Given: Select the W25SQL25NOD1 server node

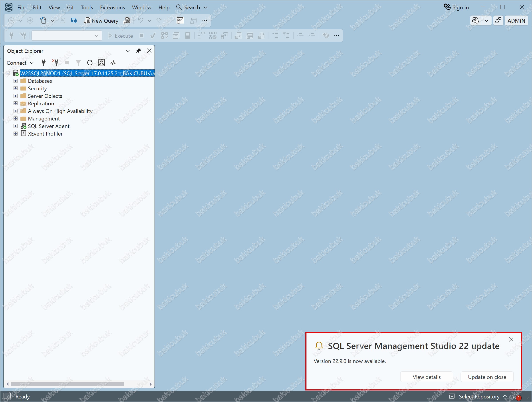Looking at the screenshot, I should pyautogui.click(x=87, y=73).
